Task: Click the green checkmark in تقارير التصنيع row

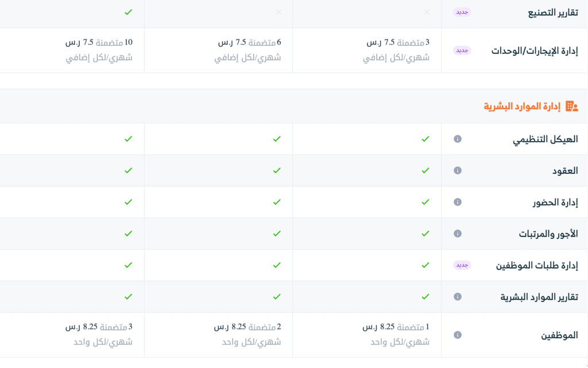Action: 128,12
